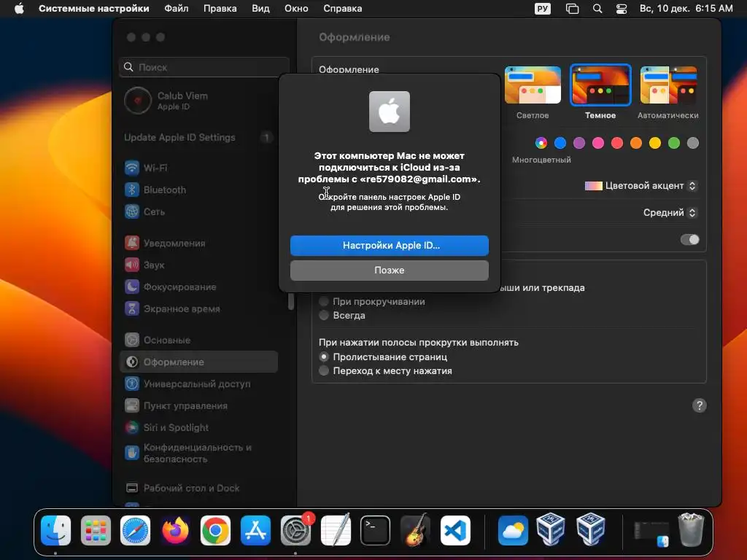
Task: Choose the yellow accent color
Action: (x=655, y=143)
